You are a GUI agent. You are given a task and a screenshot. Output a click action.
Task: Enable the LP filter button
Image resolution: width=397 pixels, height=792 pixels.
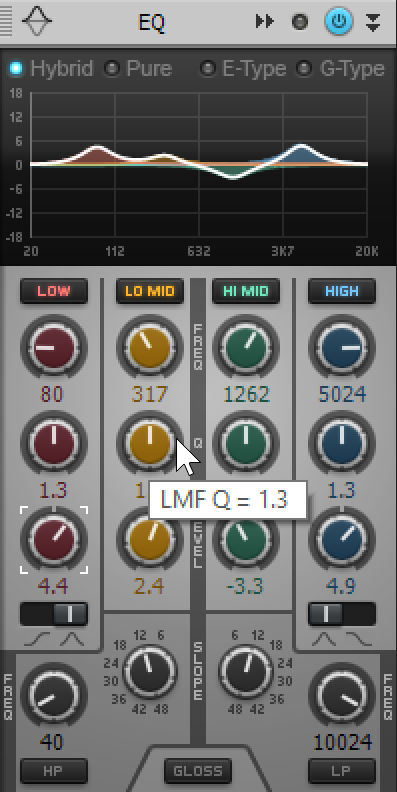[342, 771]
